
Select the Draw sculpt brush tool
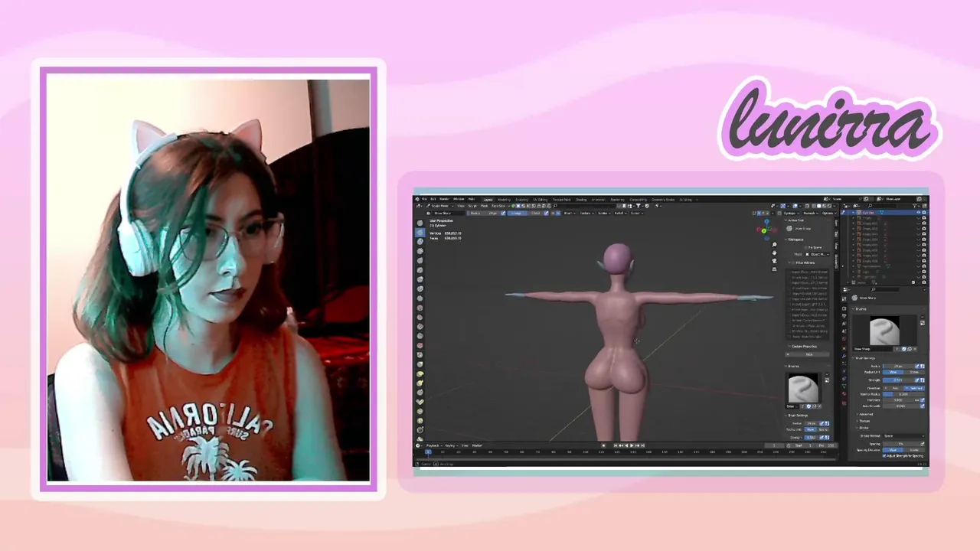point(420,223)
